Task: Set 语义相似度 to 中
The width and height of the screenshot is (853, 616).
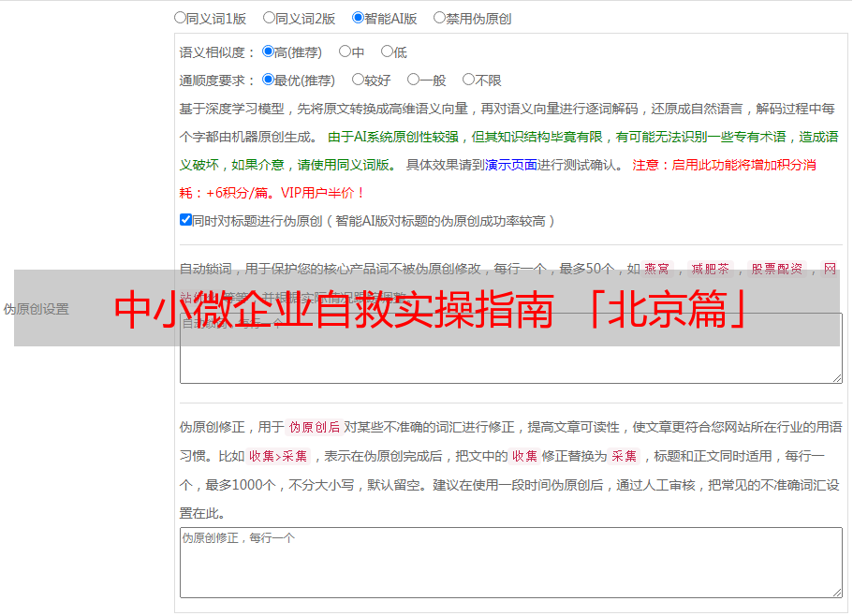Action: (345, 51)
